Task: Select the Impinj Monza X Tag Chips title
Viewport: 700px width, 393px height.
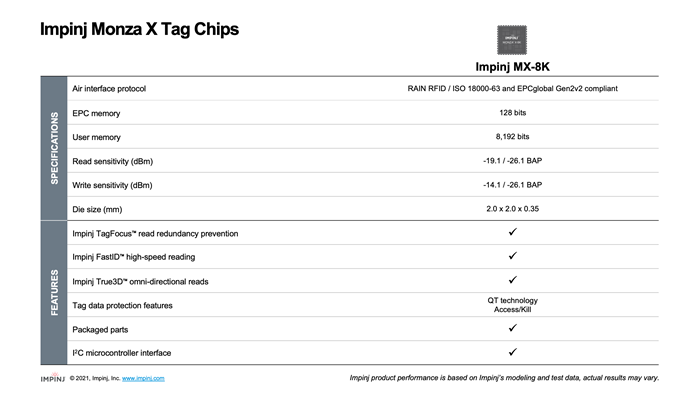Action: 139,29
